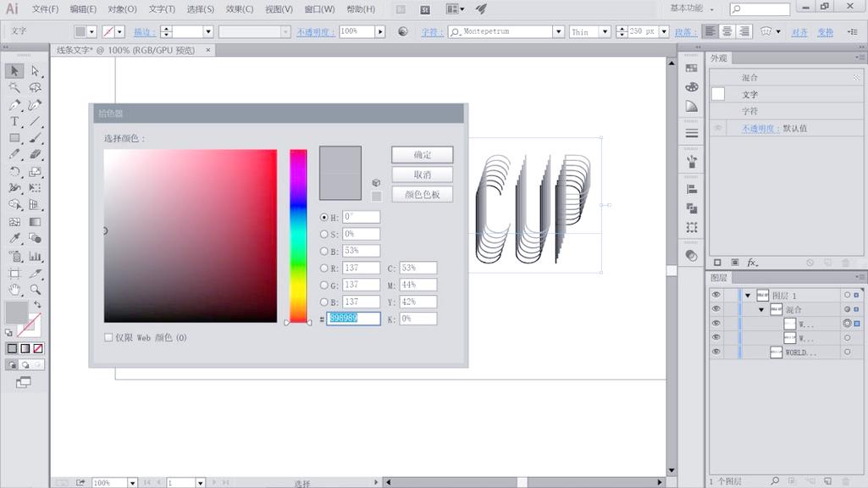Viewport: 868px width, 488px height.
Task: Select the Direct Selection tool
Action: (36, 71)
